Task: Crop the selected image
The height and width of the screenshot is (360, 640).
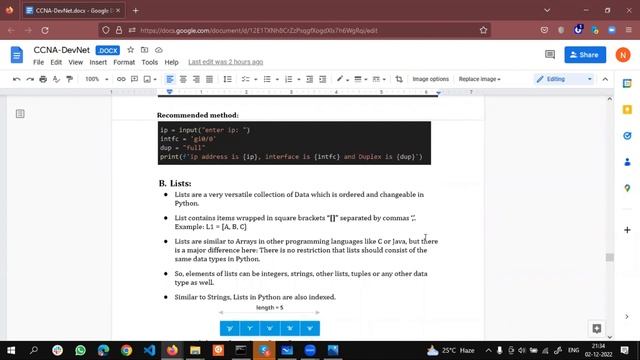Action: 399,79
